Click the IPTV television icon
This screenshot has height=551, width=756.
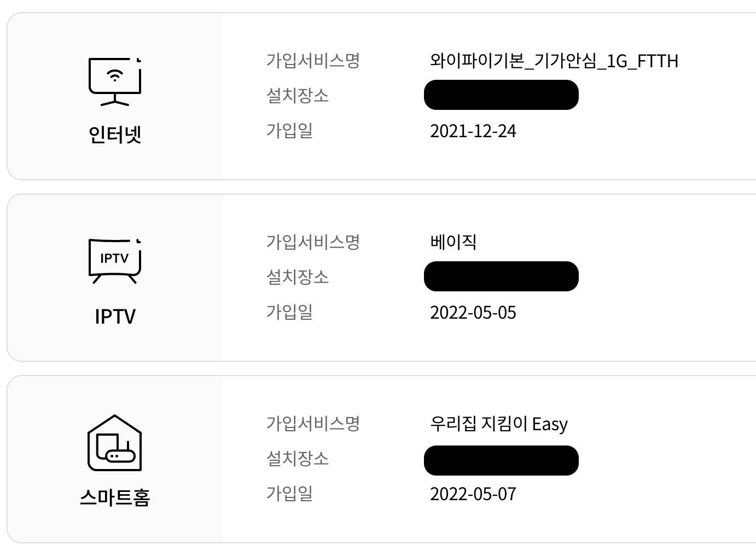[115, 261]
